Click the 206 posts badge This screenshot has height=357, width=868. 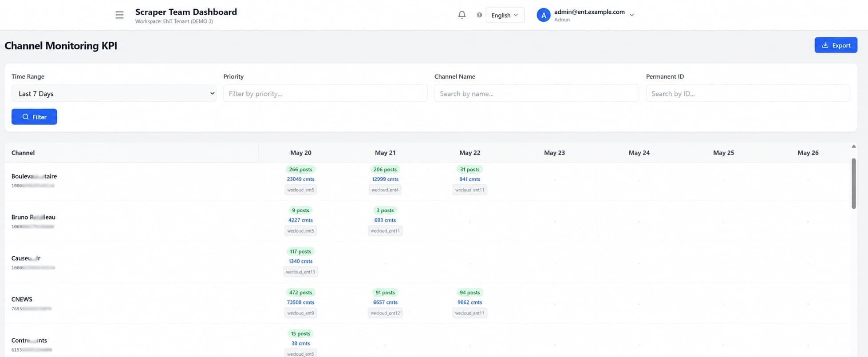tap(385, 169)
